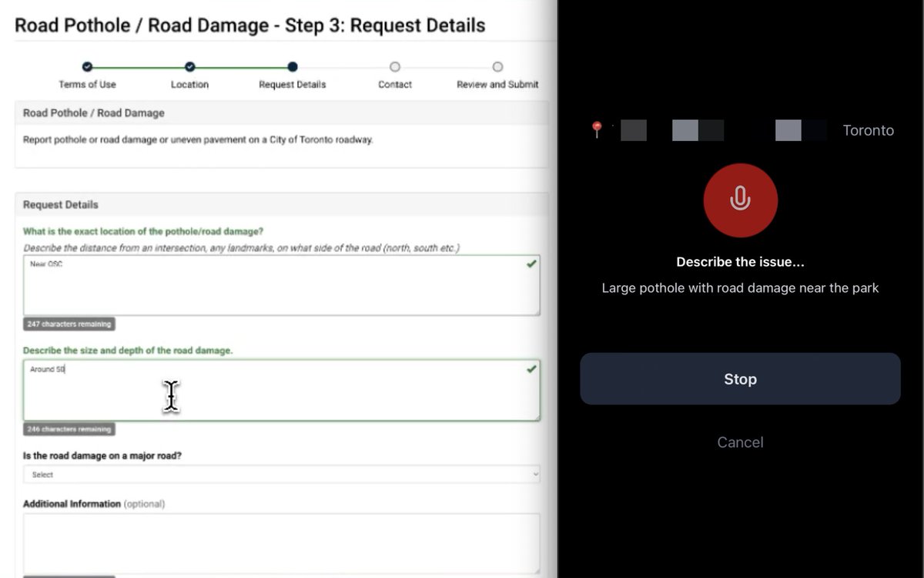Click the italic hint about distance from an intersection

pos(242,248)
